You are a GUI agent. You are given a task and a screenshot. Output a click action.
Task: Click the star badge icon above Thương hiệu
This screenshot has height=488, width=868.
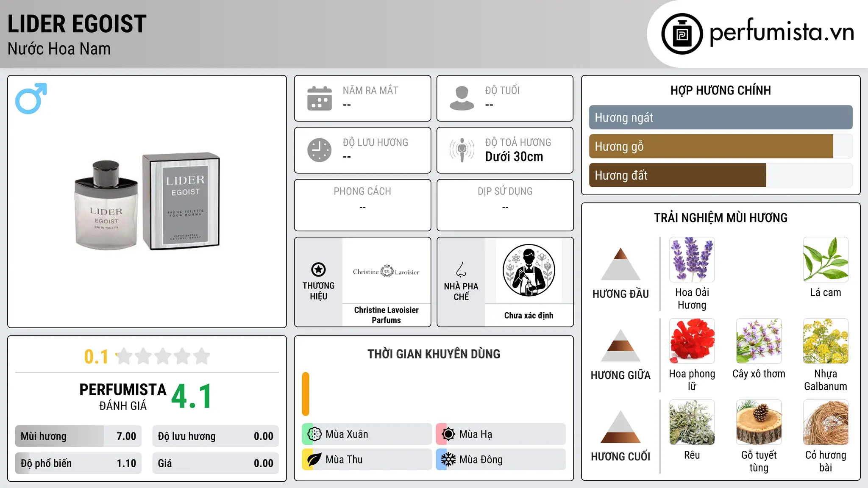(x=318, y=269)
